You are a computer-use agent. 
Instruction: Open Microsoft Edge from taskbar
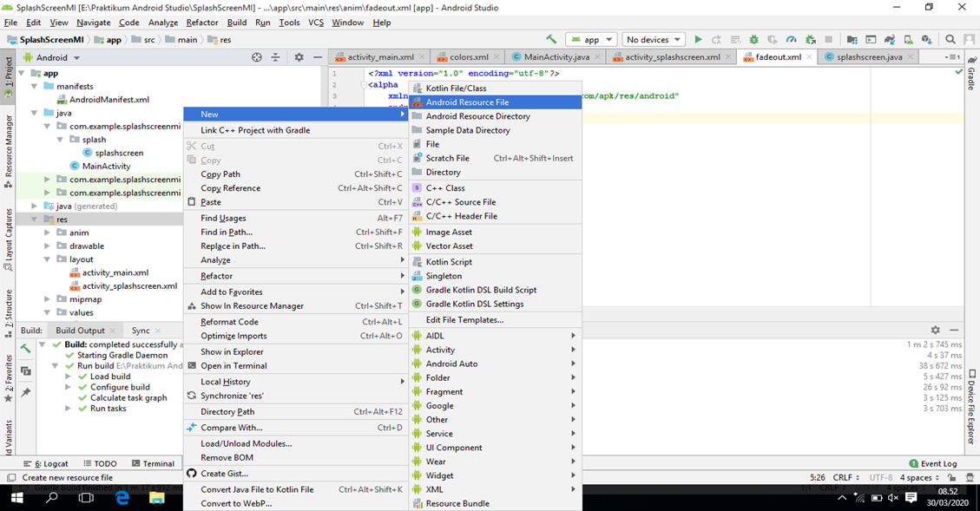[x=122, y=498]
